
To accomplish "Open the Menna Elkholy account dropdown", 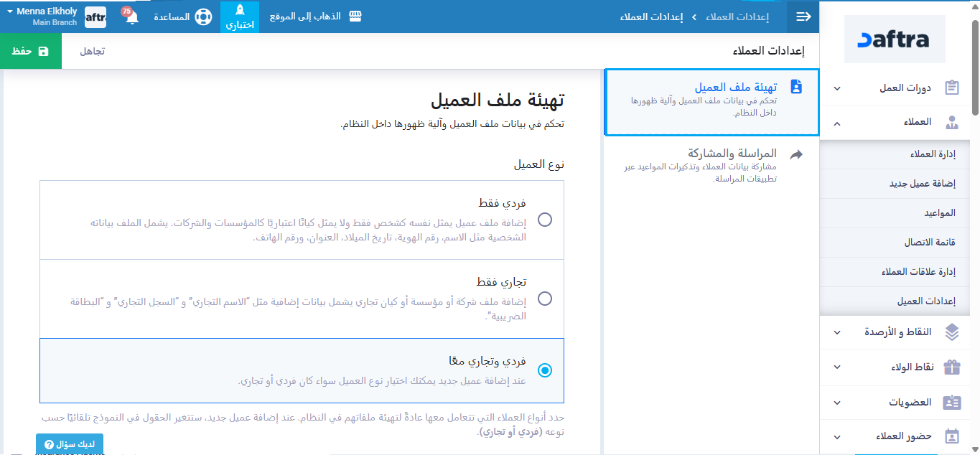I will coord(43,17).
